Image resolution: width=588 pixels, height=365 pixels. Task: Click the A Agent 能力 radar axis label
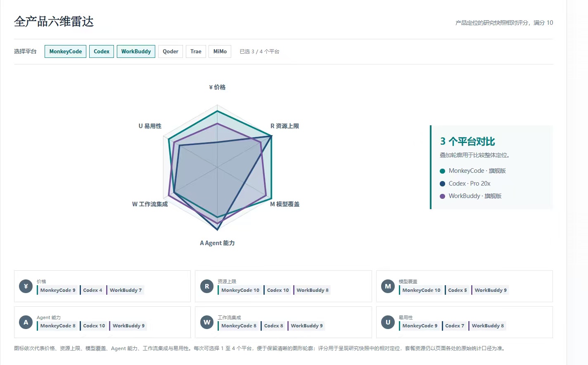point(217,243)
